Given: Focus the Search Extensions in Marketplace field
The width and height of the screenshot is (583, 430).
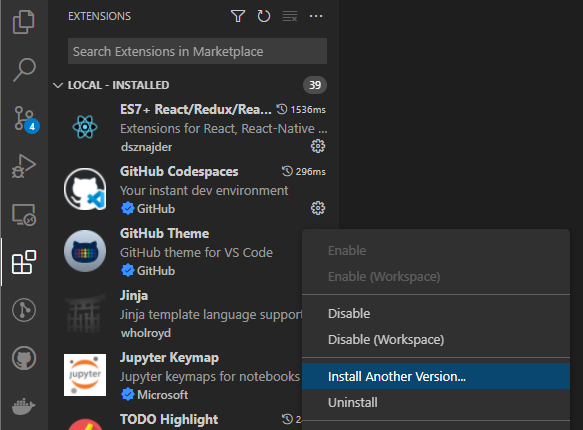Looking at the screenshot, I should pos(197,51).
